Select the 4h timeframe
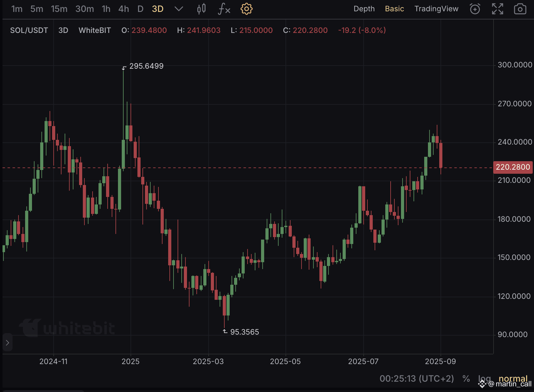Image resolution: width=534 pixels, height=392 pixels. point(124,9)
